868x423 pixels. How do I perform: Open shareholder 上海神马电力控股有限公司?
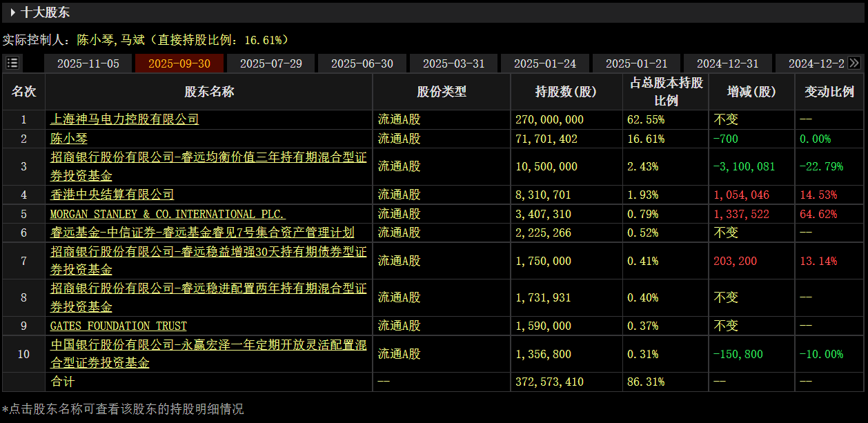pos(124,119)
